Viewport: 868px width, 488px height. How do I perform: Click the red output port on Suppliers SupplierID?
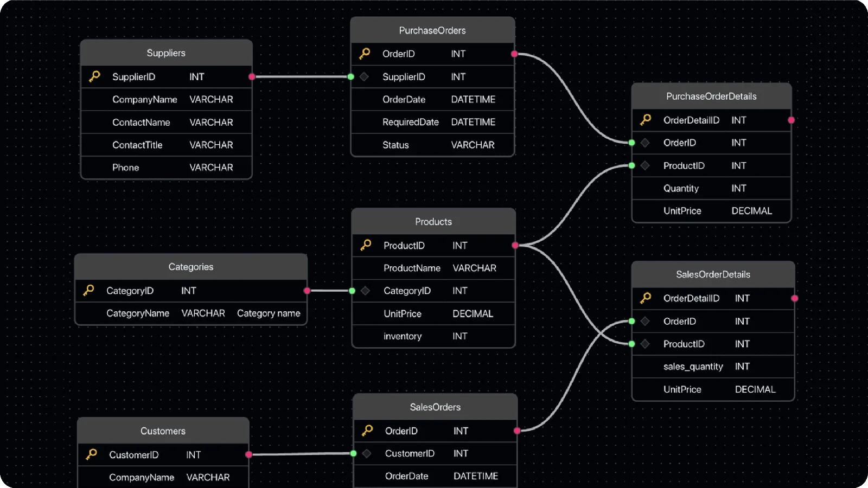click(252, 76)
